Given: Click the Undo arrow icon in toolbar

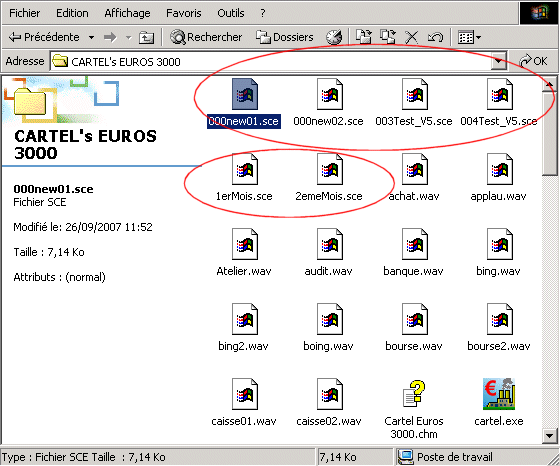Looking at the screenshot, I should point(435,37).
